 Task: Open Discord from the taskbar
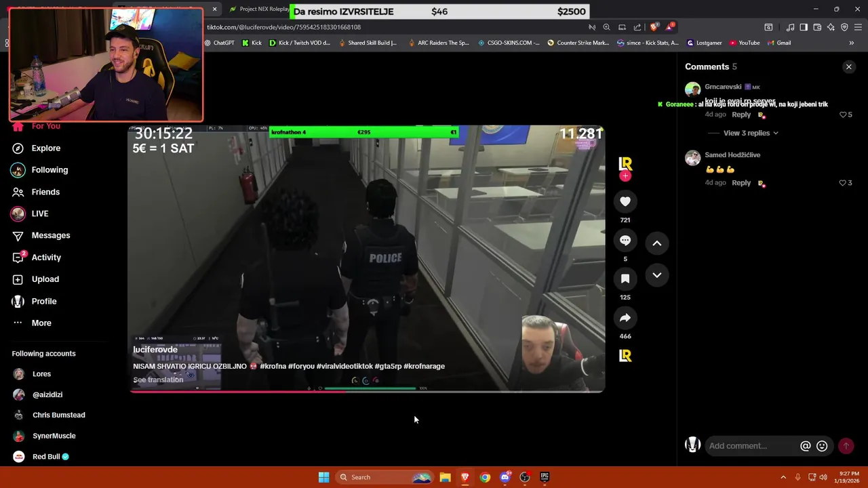[505, 477]
